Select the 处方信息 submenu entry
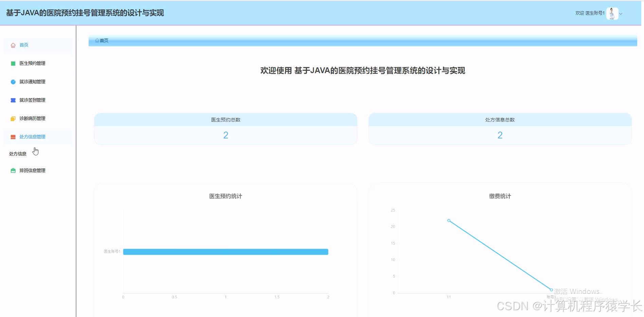The image size is (644, 317). pyautogui.click(x=17, y=153)
